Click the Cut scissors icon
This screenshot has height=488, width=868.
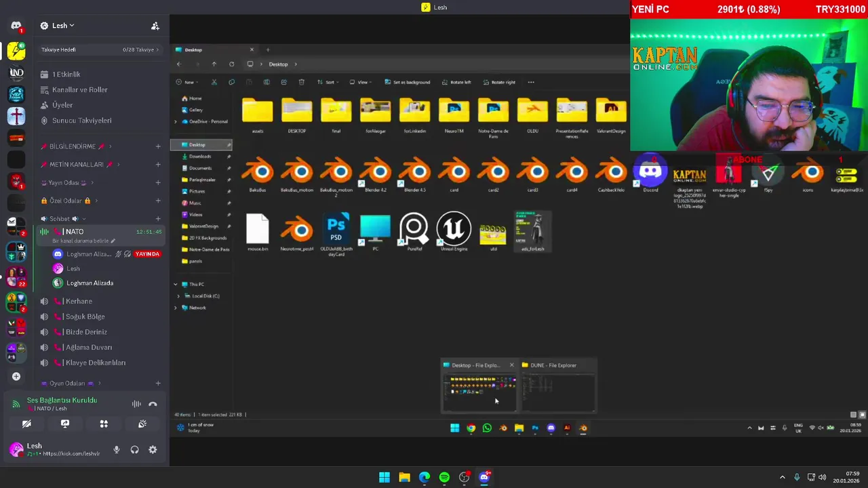(x=214, y=82)
